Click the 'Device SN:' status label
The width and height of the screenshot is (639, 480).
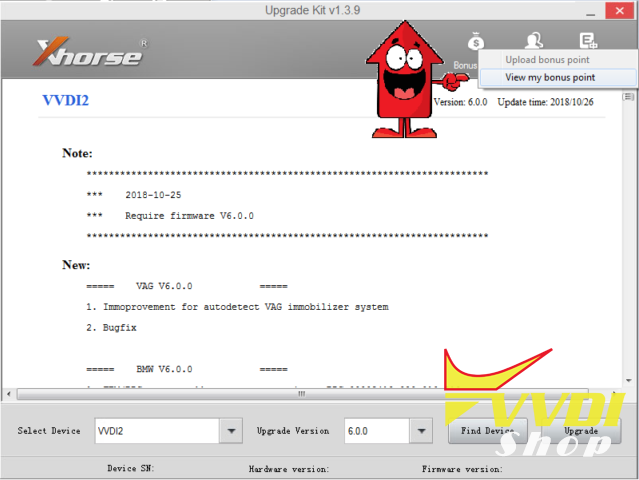tap(131, 469)
